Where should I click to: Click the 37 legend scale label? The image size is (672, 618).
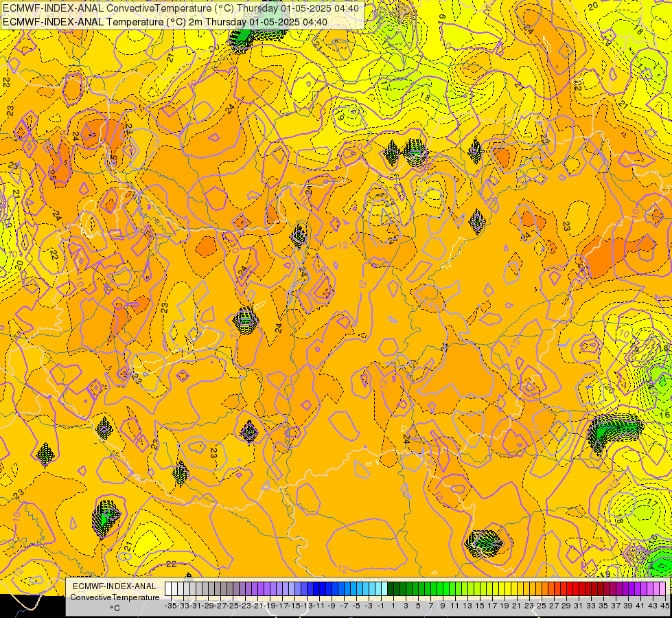click(x=616, y=606)
